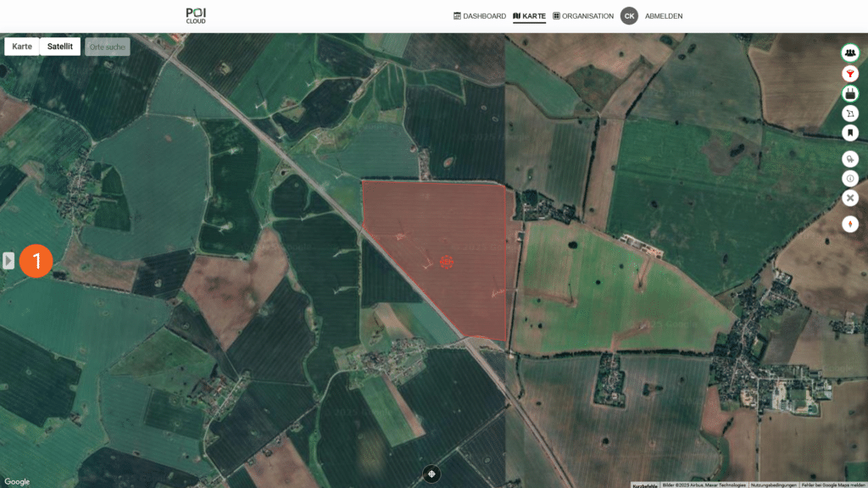Click the X icon in the map toolbar
This screenshot has width=868, height=488.
(x=850, y=198)
